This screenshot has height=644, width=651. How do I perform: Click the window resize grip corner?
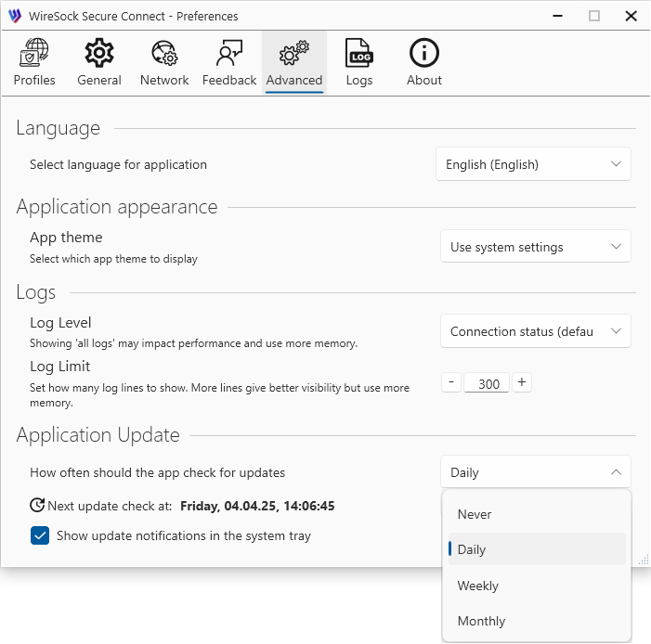click(644, 560)
